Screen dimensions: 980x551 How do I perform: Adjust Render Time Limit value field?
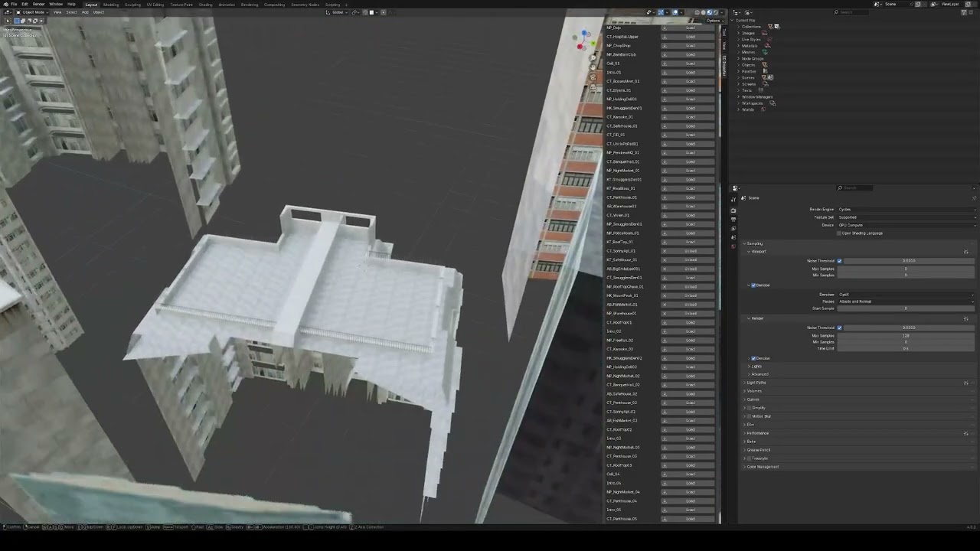(906, 348)
